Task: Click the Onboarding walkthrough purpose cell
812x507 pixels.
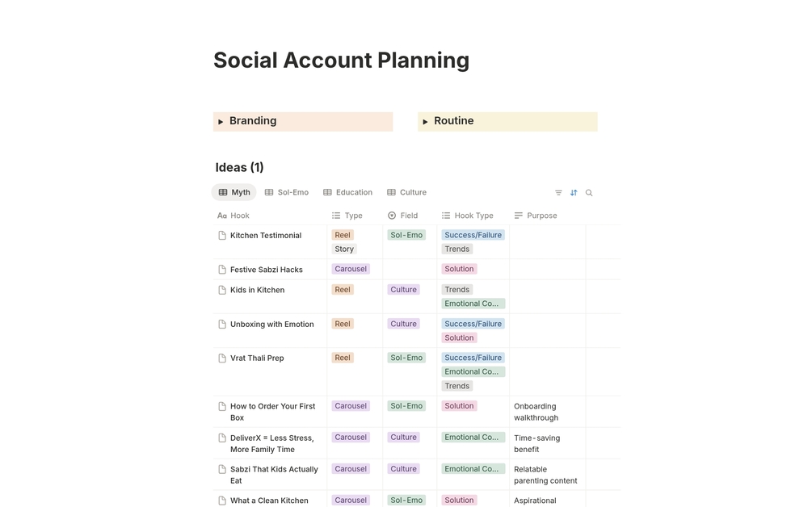Action: click(x=536, y=412)
